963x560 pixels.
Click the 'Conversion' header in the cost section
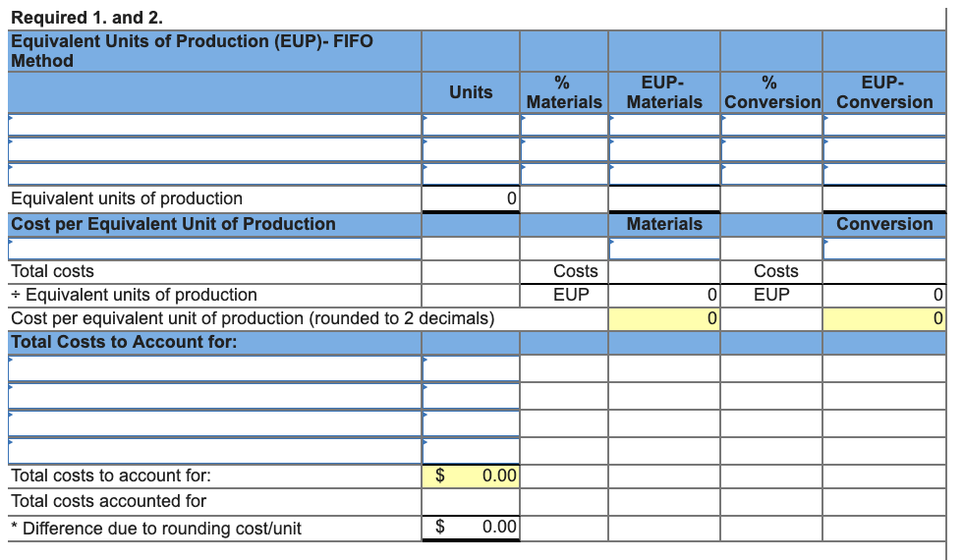tap(885, 224)
